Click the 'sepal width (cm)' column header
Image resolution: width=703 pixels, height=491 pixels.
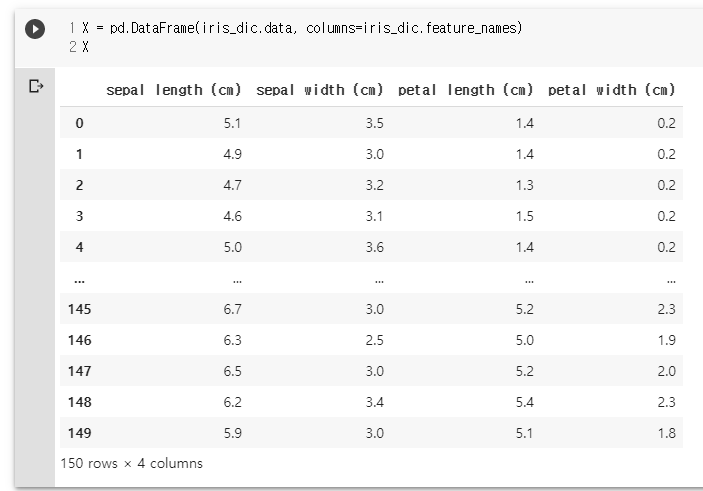pyautogui.click(x=320, y=90)
